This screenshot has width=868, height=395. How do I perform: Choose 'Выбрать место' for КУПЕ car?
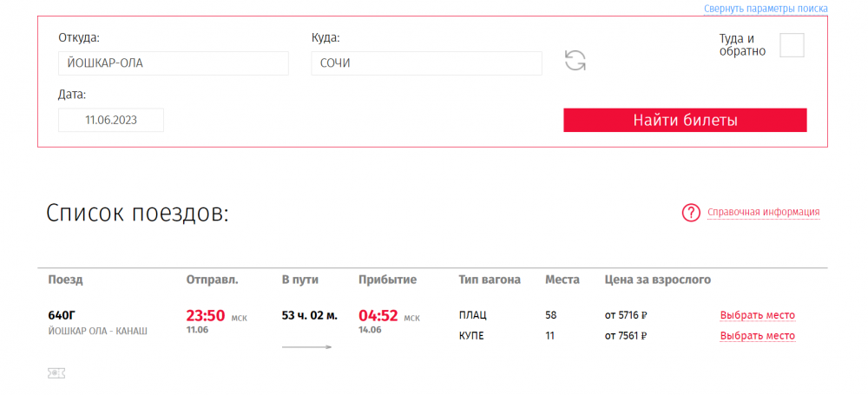coord(757,336)
